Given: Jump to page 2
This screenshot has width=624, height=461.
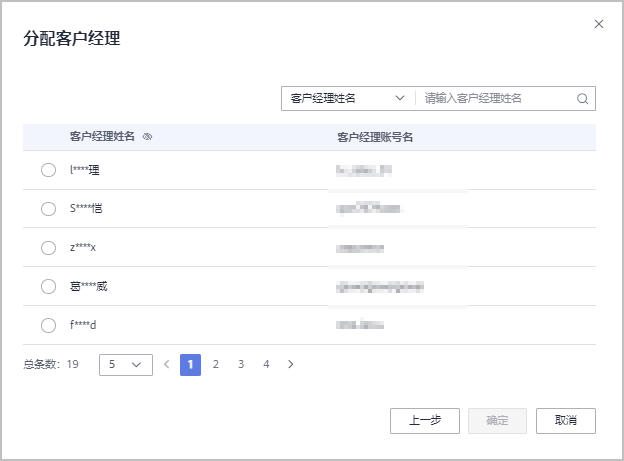Looking at the screenshot, I should point(216,364).
